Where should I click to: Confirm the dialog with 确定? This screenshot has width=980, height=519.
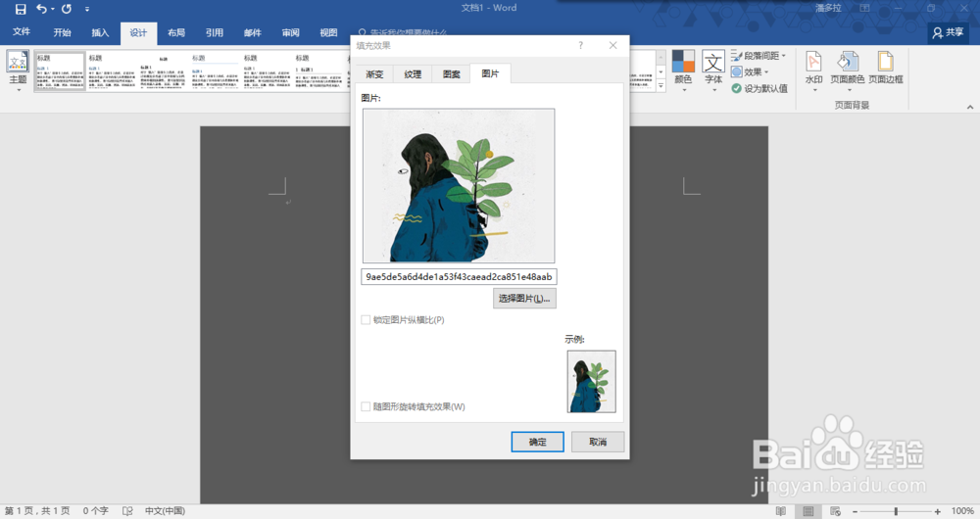pos(537,442)
